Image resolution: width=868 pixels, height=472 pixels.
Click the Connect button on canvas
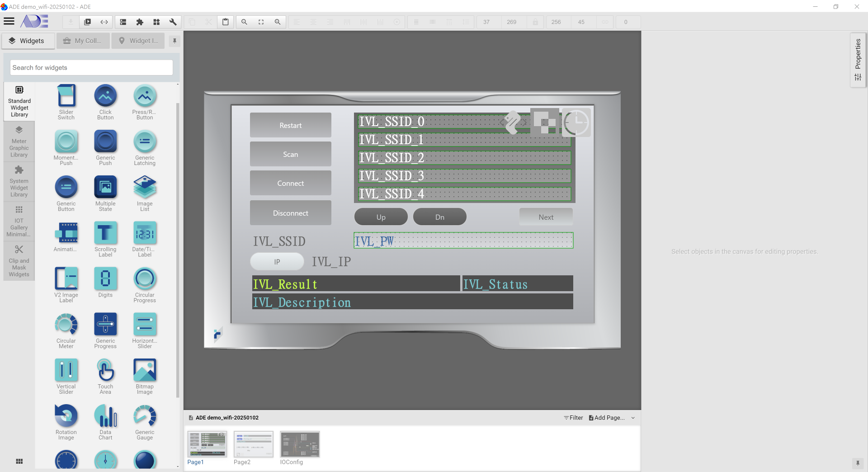tap(290, 183)
